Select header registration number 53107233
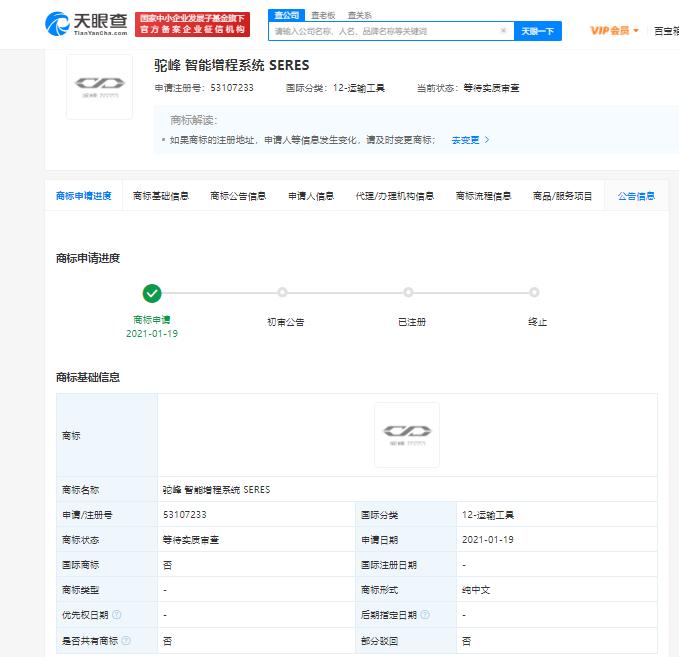 click(x=232, y=88)
